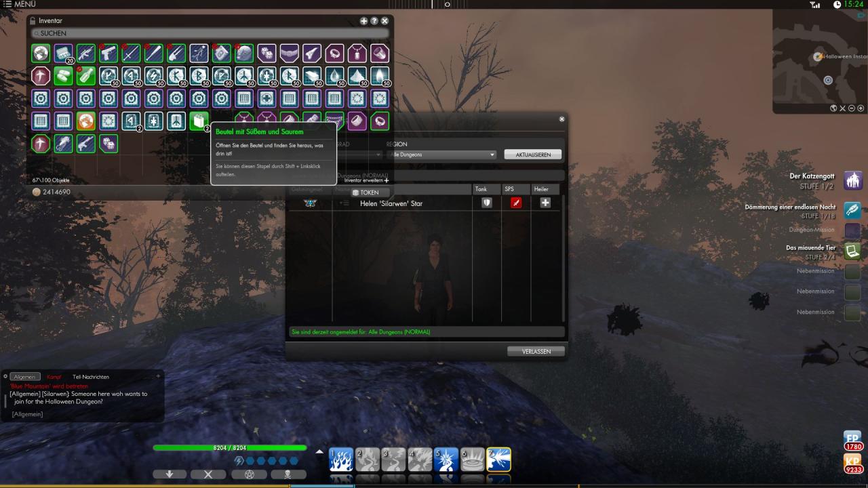Select the pyramid dust material stack
This screenshot has width=868, height=488.
357,75
